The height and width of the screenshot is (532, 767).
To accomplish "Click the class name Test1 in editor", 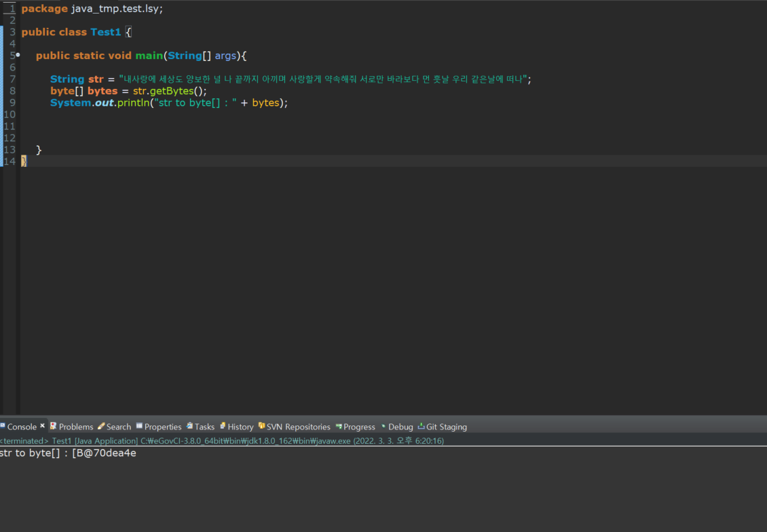I will point(106,33).
